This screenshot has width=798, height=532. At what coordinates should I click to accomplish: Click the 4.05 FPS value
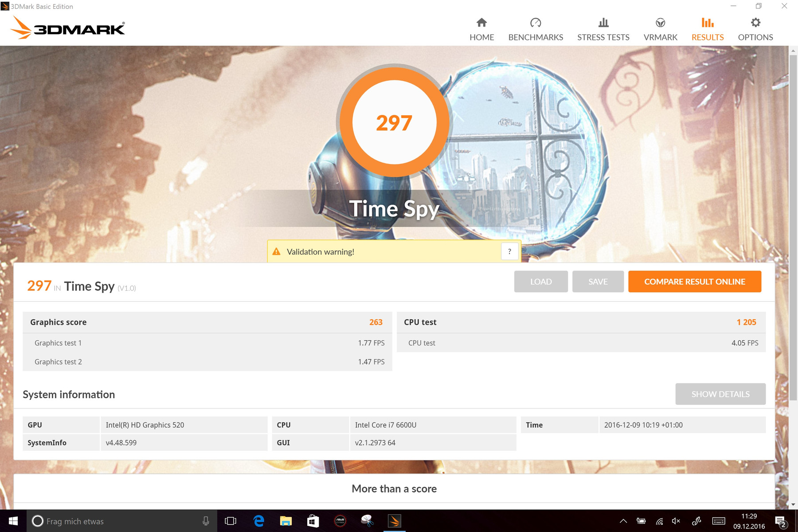coord(745,343)
